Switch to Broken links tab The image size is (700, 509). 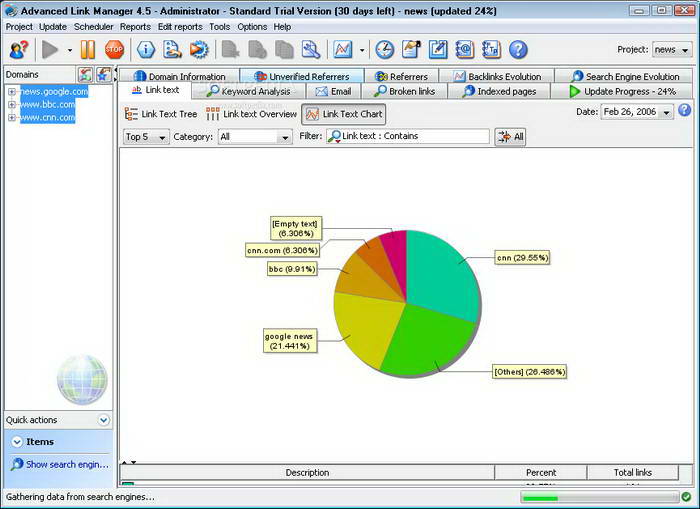[x=404, y=92]
